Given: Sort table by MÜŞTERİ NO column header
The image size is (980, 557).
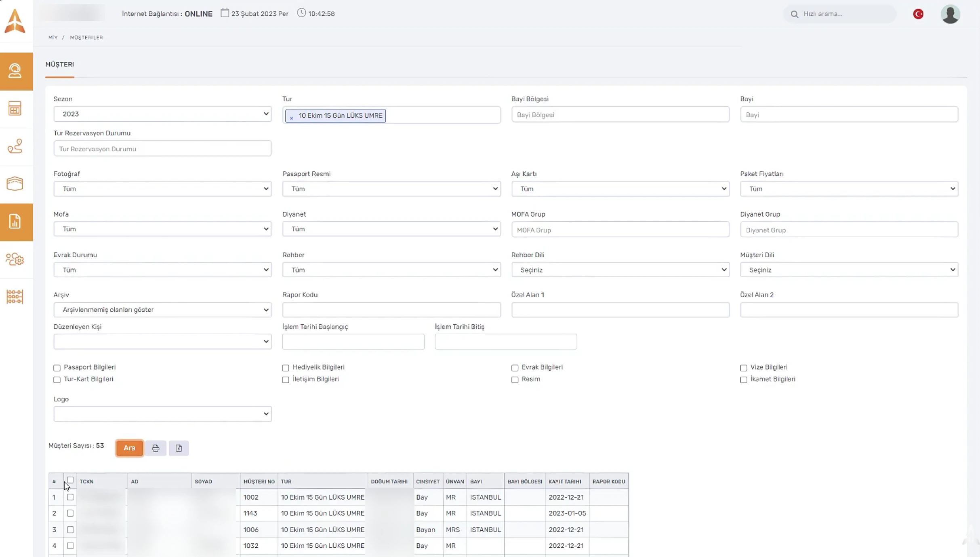Looking at the screenshot, I should tap(259, 481).
